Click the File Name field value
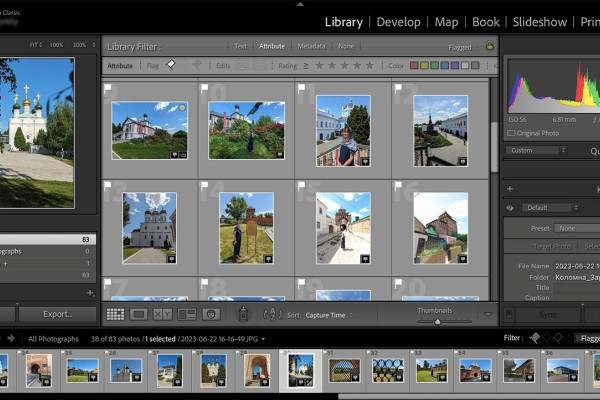 (577, 266)
